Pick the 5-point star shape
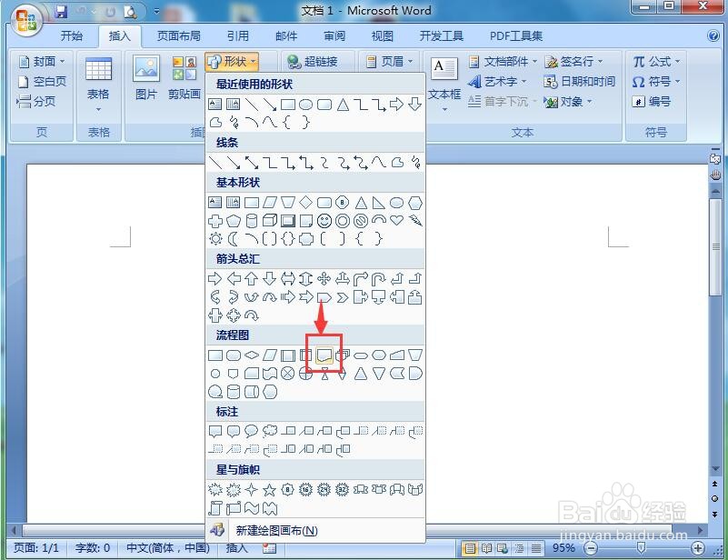 pos(269,489)
